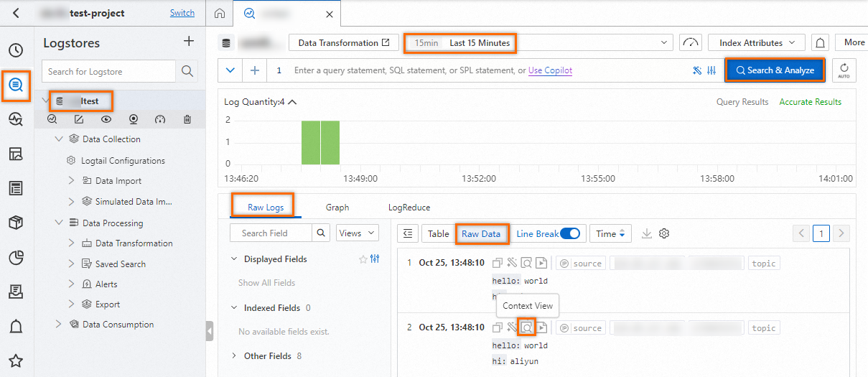Open the bell alert icon in sidebar
The width and height of the screenshot is (868, 377).
coord(16,327)
